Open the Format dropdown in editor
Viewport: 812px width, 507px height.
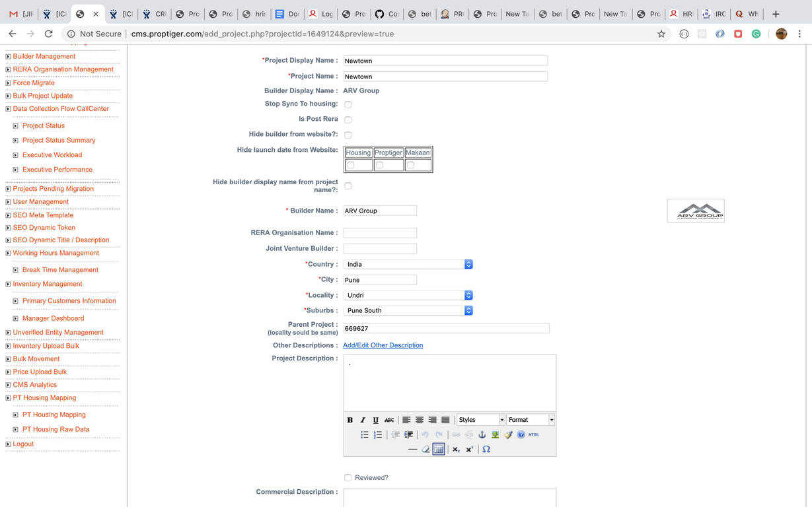tap(531, 420)
